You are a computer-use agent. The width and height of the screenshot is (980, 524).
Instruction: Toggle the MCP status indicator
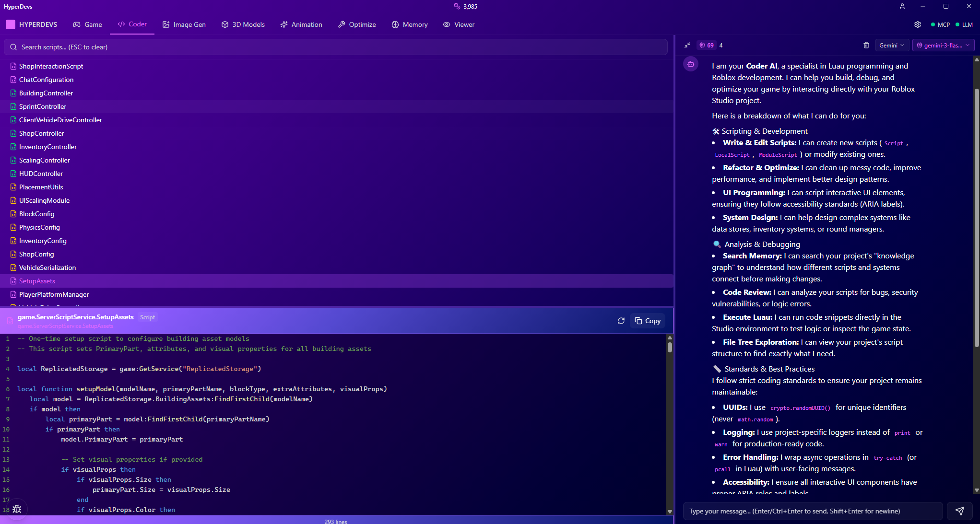point(940,24)
